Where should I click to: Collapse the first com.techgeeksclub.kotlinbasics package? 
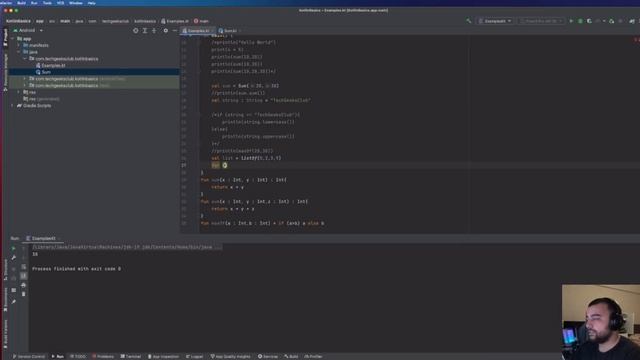click(x=25, y=59)
